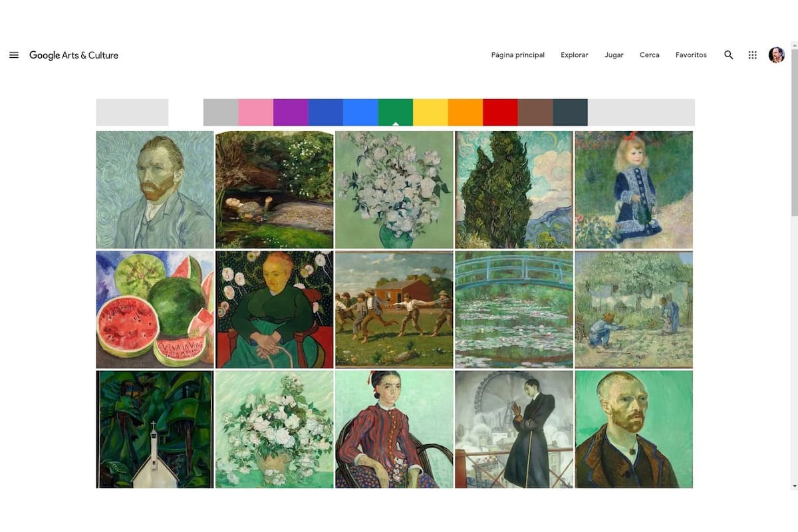Open Van Gogh self-portrait on green background
Screen dimensions: 798x532
click(x=634, y=429)
